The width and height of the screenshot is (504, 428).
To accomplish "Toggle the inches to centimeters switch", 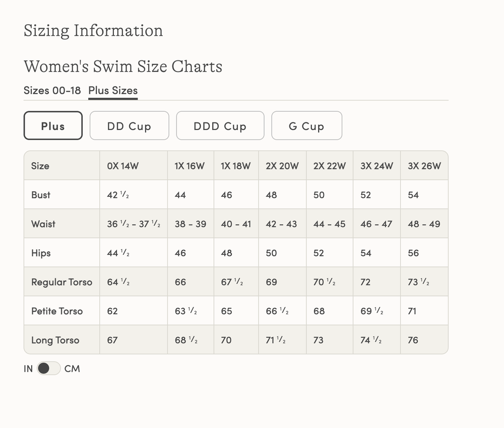I will [x=48, y=369].
